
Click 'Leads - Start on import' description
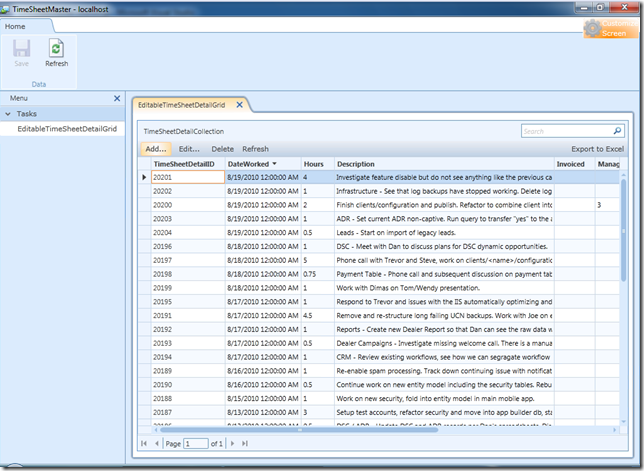coord(444,233)
